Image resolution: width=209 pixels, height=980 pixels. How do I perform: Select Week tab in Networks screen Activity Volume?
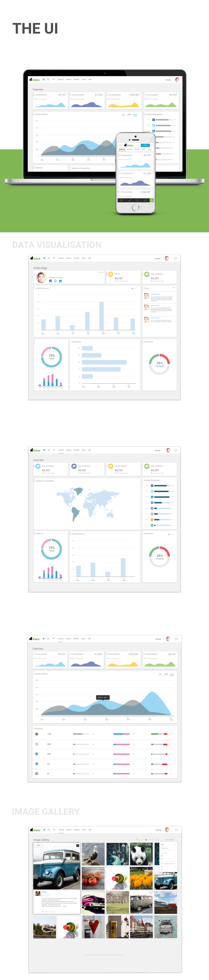(166, 674)
